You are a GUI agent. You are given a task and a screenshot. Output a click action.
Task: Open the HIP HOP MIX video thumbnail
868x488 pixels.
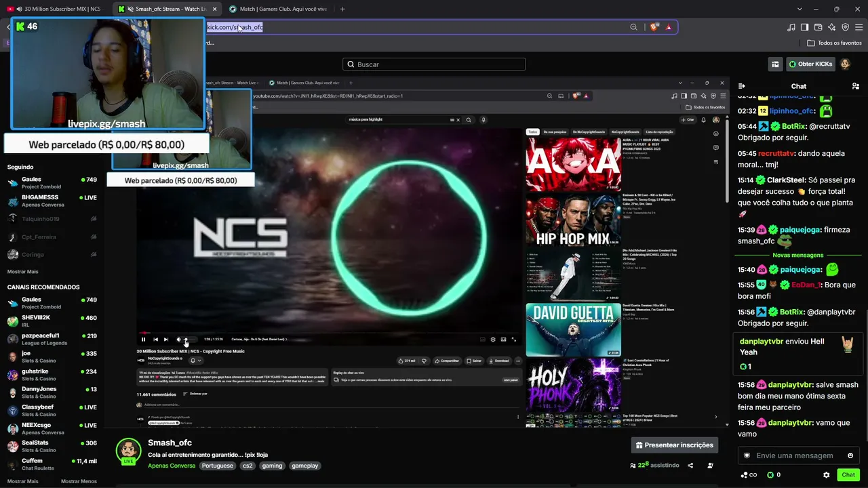(x=573, y=220)
